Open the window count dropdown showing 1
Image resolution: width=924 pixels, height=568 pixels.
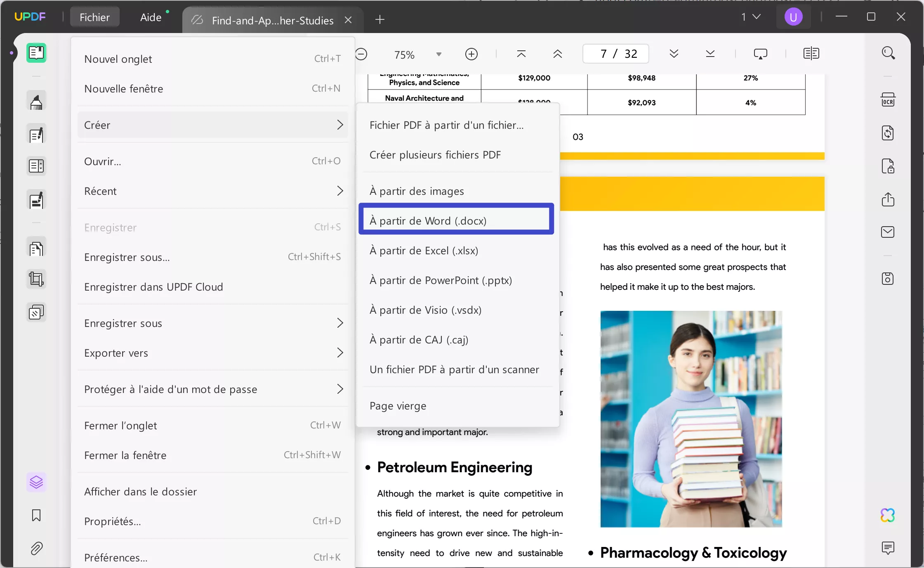point(751,17)
